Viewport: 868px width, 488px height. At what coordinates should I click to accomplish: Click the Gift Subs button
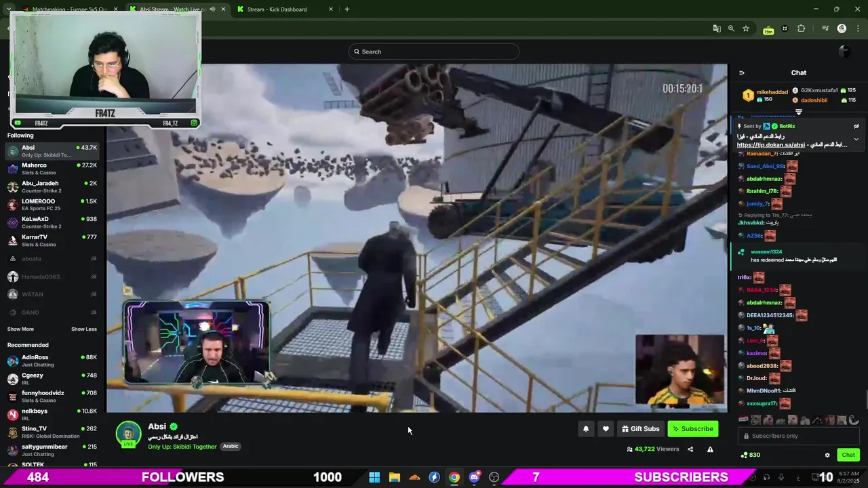tap(640, 429)
